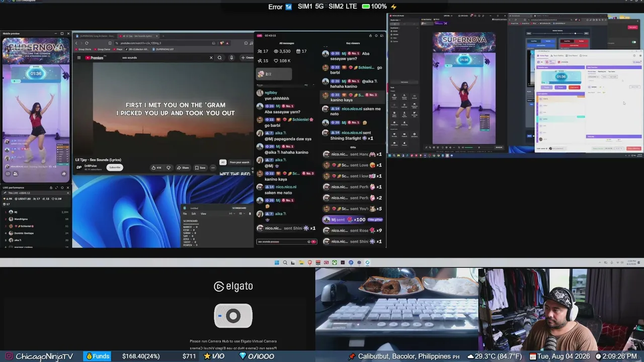Select the 'Key viewers' heading
The image size is (644, 362).
(353, 43)
